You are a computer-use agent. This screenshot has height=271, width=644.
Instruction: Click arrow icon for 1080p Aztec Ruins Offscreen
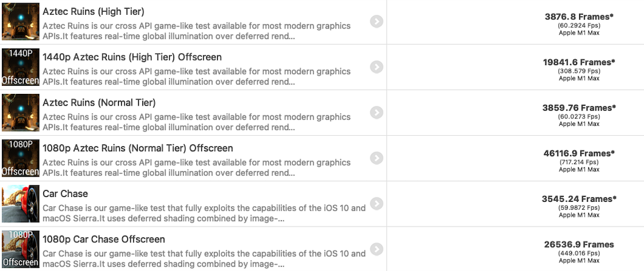pos(376,158)
